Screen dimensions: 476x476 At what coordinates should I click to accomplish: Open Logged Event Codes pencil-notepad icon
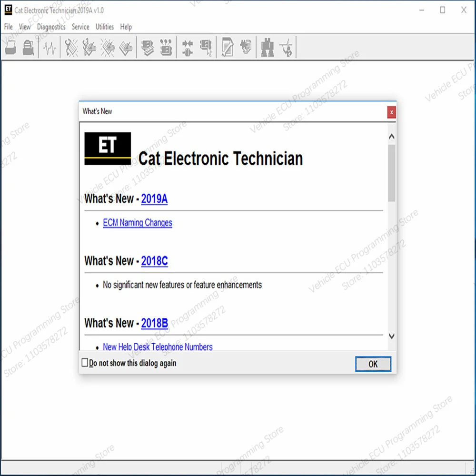coord(126,48)
